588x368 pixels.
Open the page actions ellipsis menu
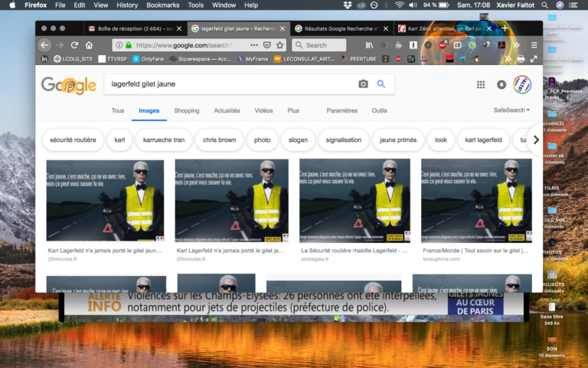254,45
